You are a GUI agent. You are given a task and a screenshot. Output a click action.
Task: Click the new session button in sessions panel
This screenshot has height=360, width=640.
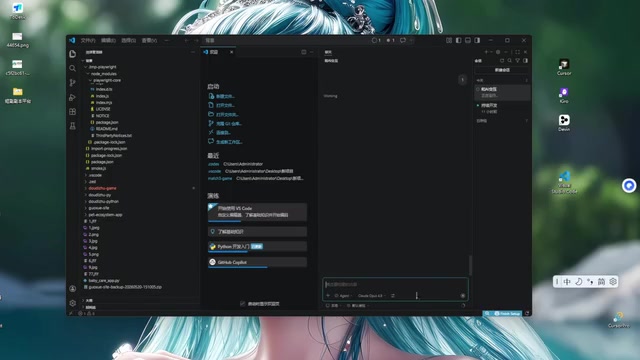[x=502, y=70]
